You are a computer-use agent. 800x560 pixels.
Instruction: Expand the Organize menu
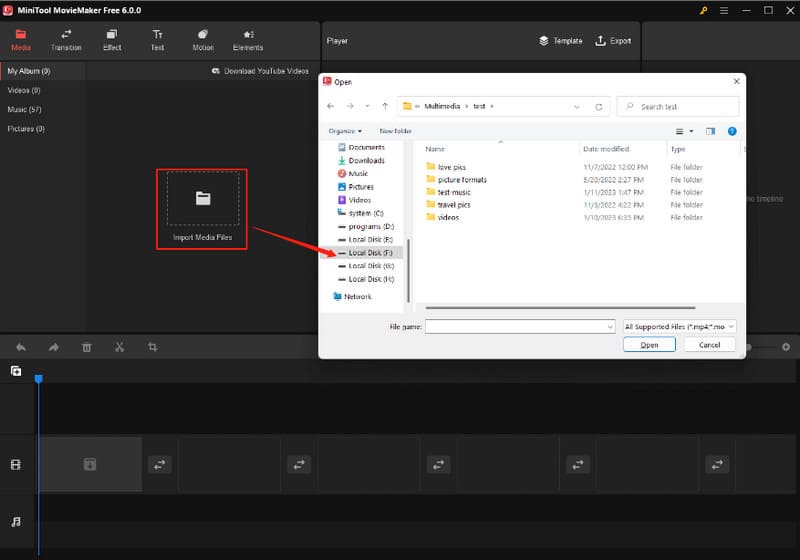pyautogui.click(x=345, y=131)
